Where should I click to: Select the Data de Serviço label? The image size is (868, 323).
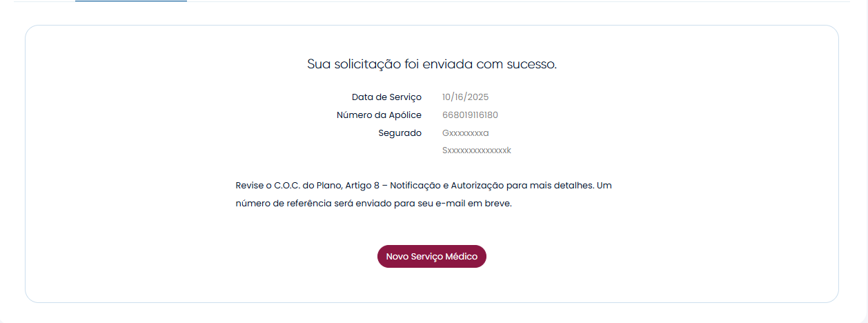click(386, 97)
